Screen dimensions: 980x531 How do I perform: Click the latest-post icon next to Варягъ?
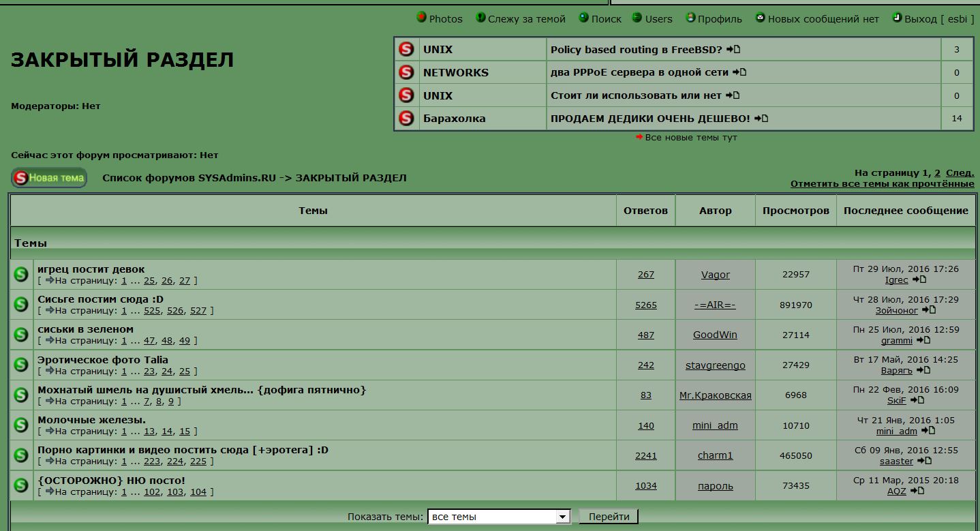click(923, 370)
